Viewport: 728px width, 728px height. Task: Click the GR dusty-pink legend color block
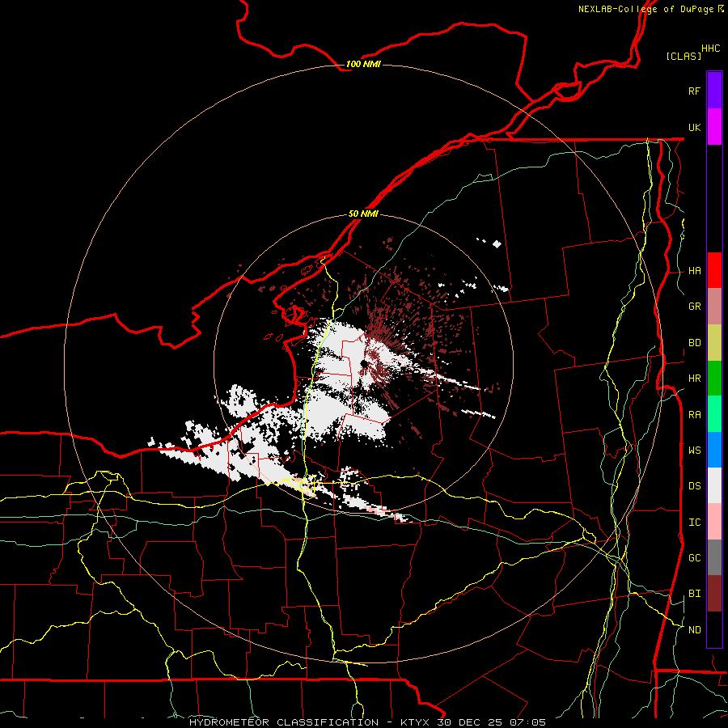pyautogui.click(x=714, y=306)
